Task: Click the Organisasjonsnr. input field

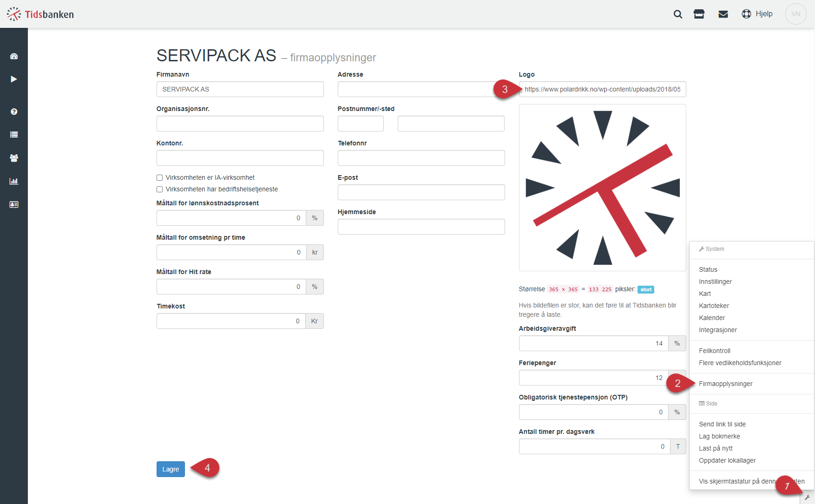Action: pos(240,124)
